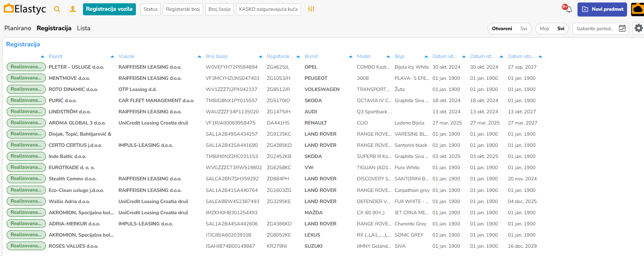Select client Eco-Clean usluge j.d.o.o.
The height and width of the screenshot is (256, 644).
pos(76,190)
